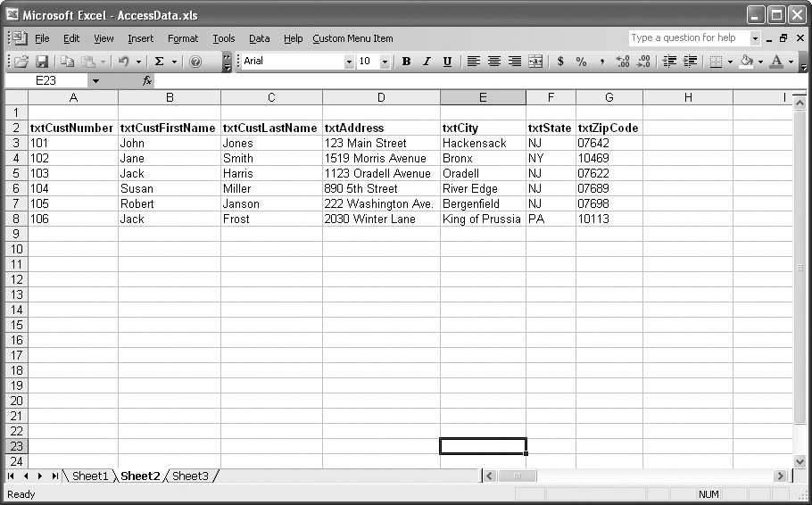Open Microsoft Excel Help question-mark icon
Image resolution: width=812 pixels, height=505 pixels.
[195, 62]
